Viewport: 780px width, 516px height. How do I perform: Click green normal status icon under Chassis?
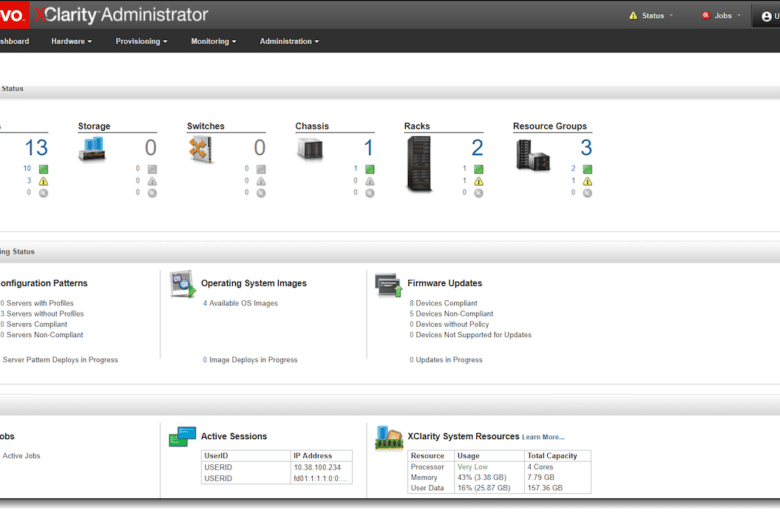tap(370, 169)
